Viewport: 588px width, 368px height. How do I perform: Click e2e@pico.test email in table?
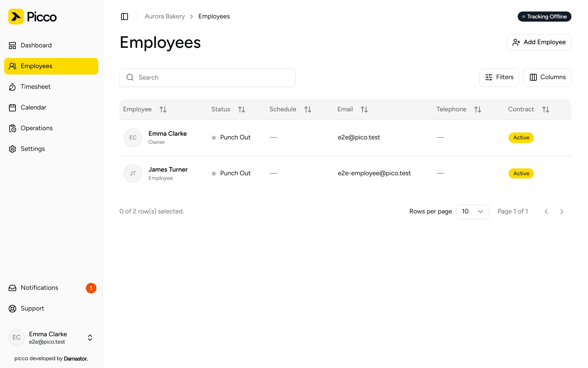click(x=359, y=137)
